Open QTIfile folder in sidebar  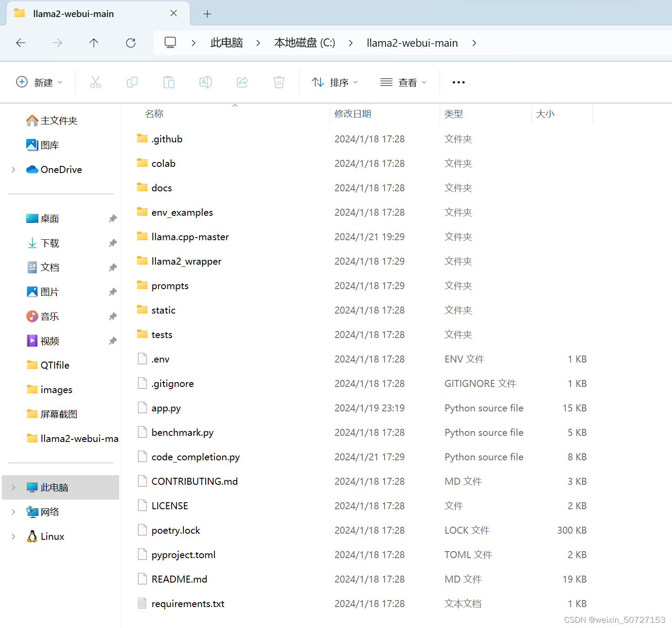[x=48, y=365]
